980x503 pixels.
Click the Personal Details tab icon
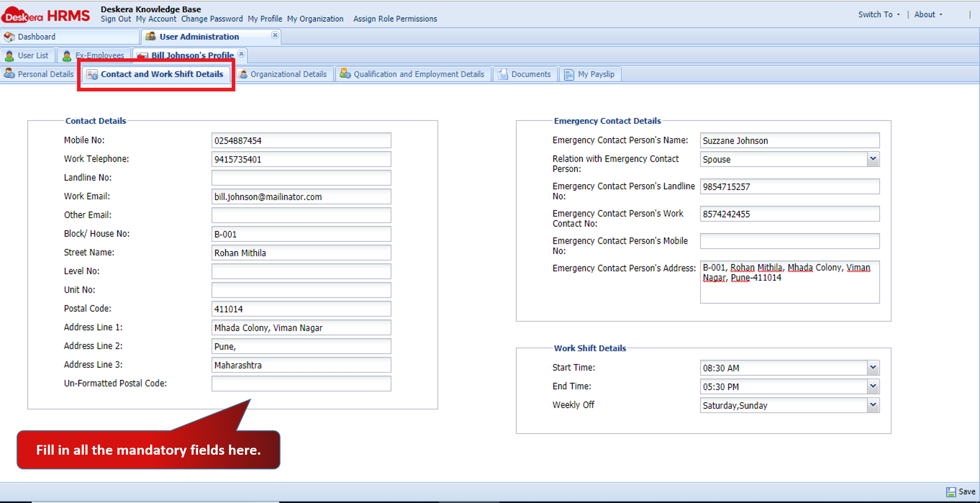[x=9, y=74]
